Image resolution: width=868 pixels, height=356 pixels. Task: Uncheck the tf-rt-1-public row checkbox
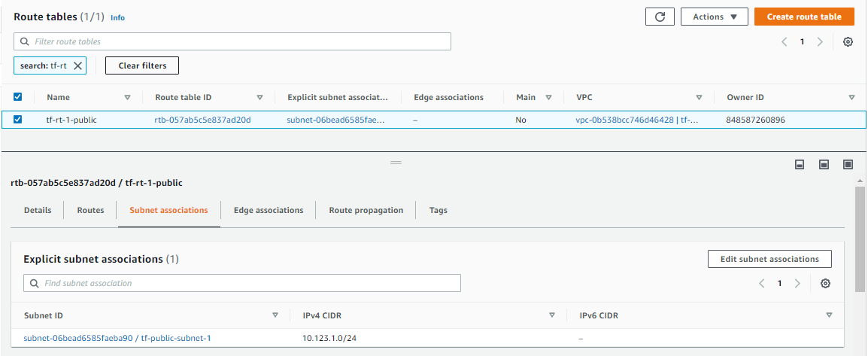click(18, 119)
